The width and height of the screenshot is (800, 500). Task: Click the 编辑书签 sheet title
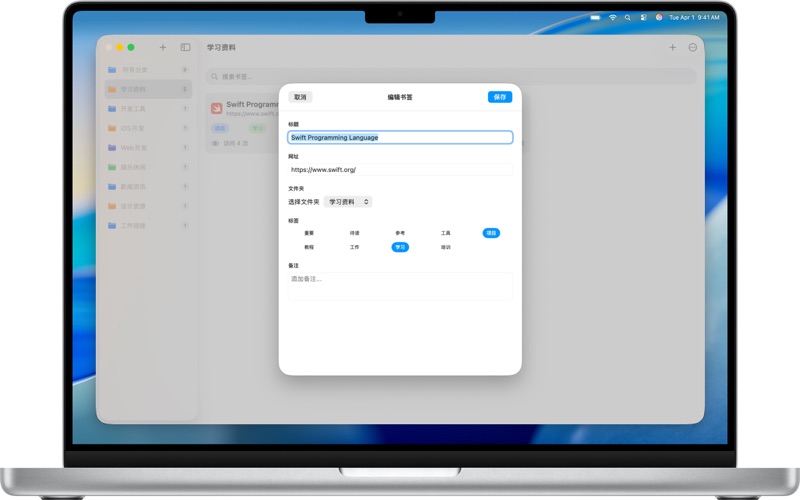click(x=400, y=97)
